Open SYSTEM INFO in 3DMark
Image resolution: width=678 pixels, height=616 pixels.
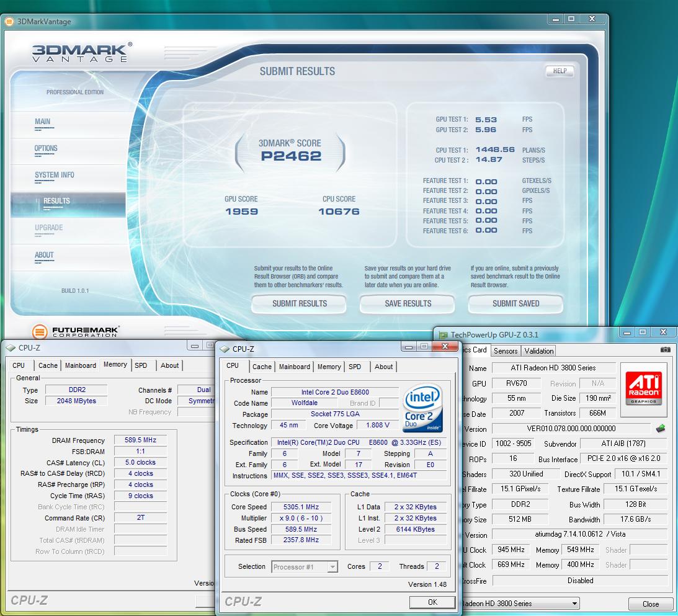pos(55,175)
